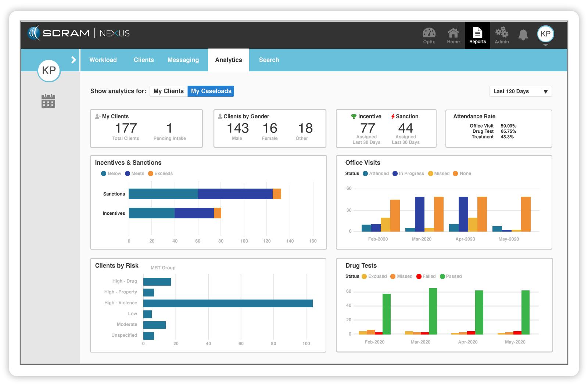Open notifications bell icon

click(x=523, y=35)
